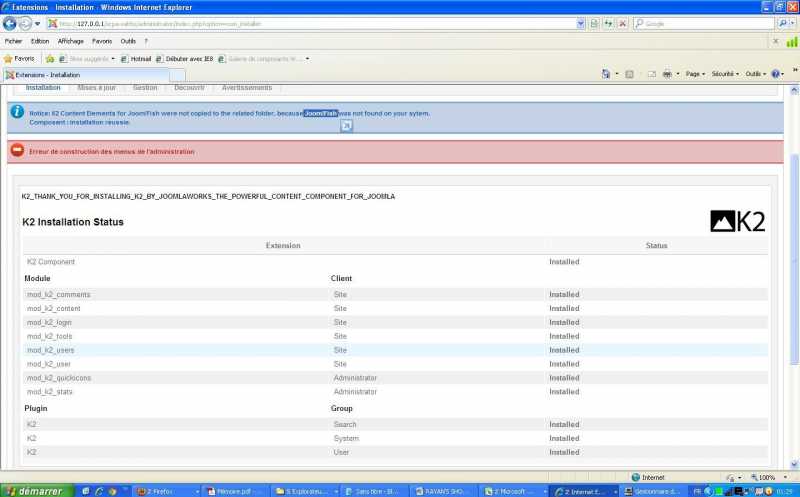Click the magnifier search button

click(x=782, y=23)
